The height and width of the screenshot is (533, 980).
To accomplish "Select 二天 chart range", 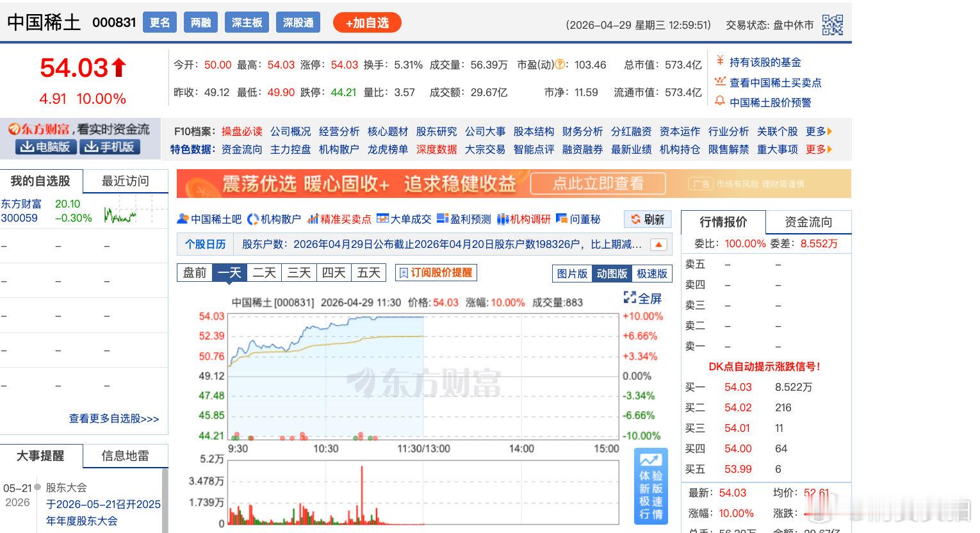I will tap(264, 273).
